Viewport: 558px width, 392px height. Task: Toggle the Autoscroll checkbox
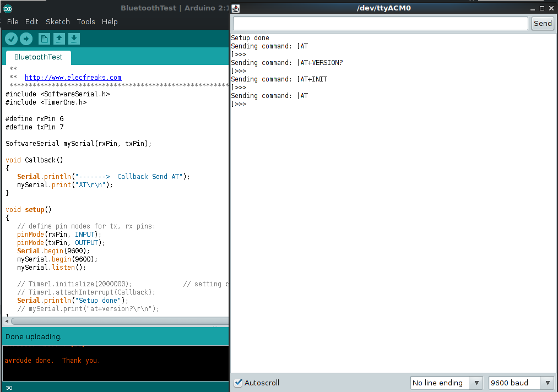pos(238,383)
